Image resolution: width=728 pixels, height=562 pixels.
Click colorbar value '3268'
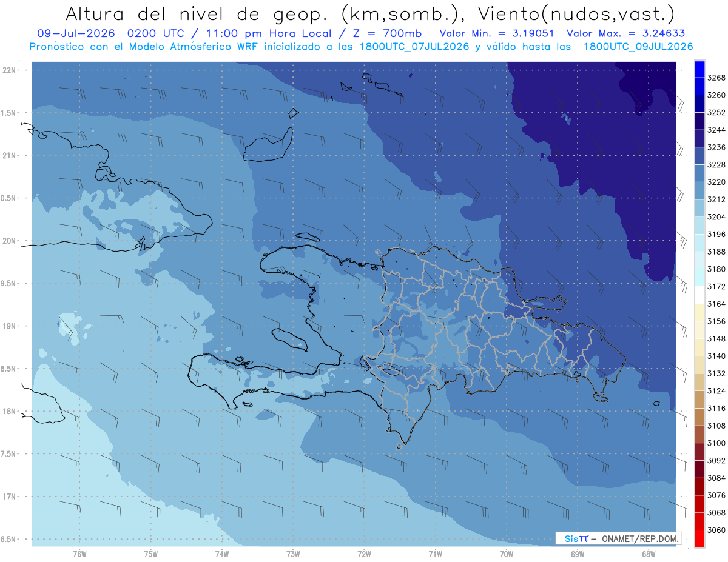tap(716, 78)
